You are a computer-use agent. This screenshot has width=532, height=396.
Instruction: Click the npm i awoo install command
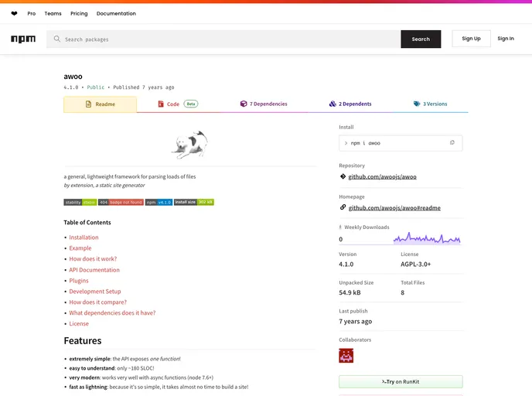[366, 143]
